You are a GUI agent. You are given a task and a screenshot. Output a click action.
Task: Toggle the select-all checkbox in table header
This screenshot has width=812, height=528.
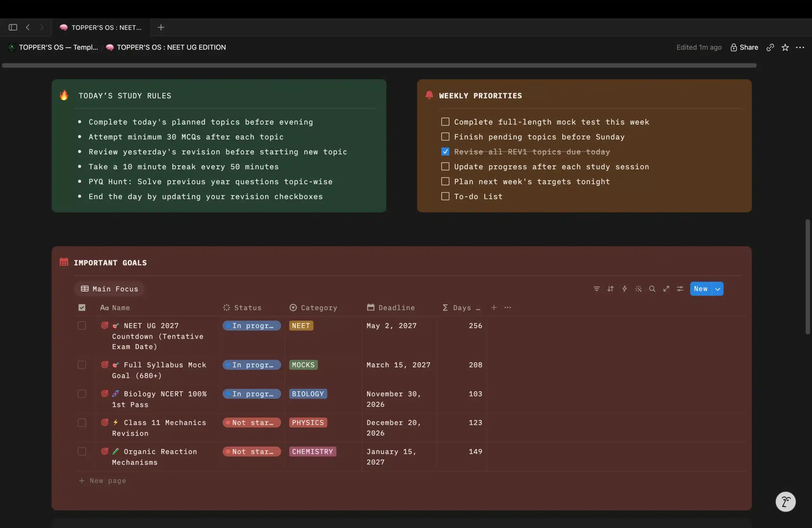pyautogui.click(x=82, y=307)
